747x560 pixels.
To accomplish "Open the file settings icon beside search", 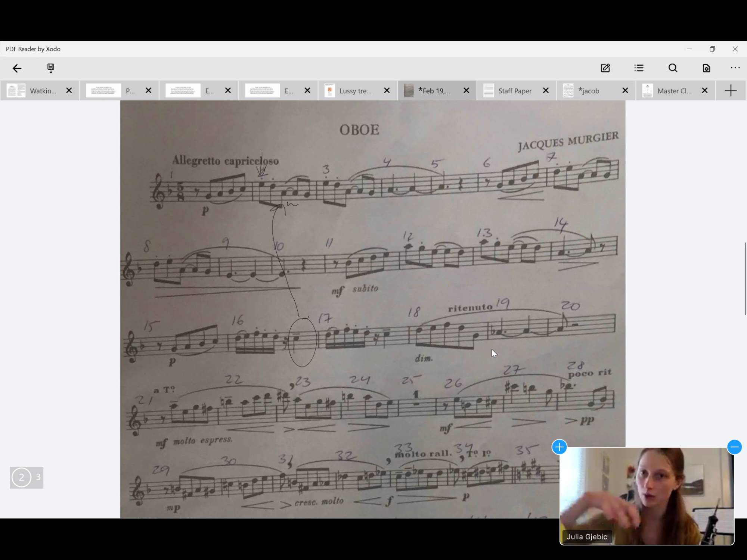I will [x=705, y=68].
